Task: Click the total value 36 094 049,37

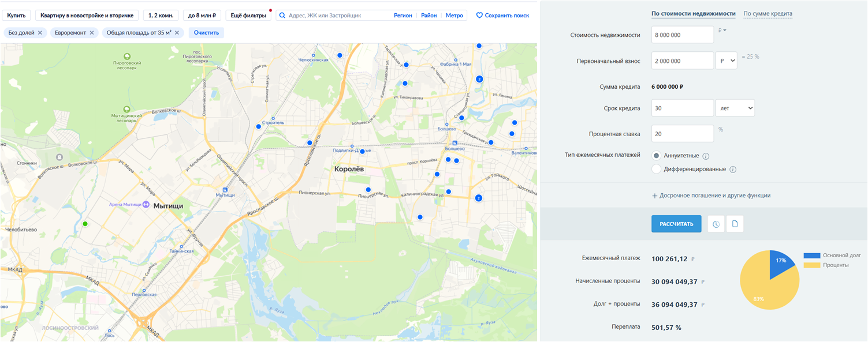Action: click(x=674, y=305)
